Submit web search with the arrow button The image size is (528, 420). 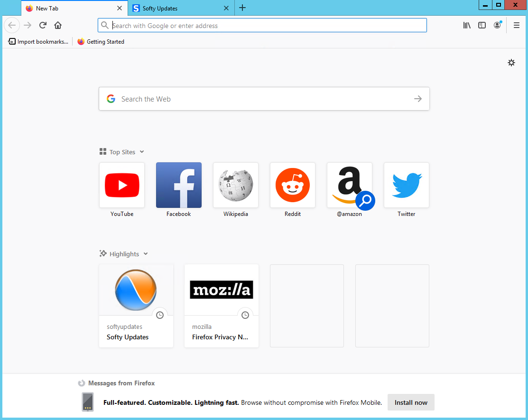[418, 99]
